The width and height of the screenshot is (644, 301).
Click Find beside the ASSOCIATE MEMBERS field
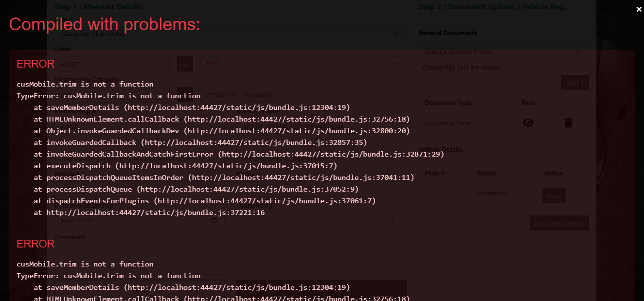point(185,94)
